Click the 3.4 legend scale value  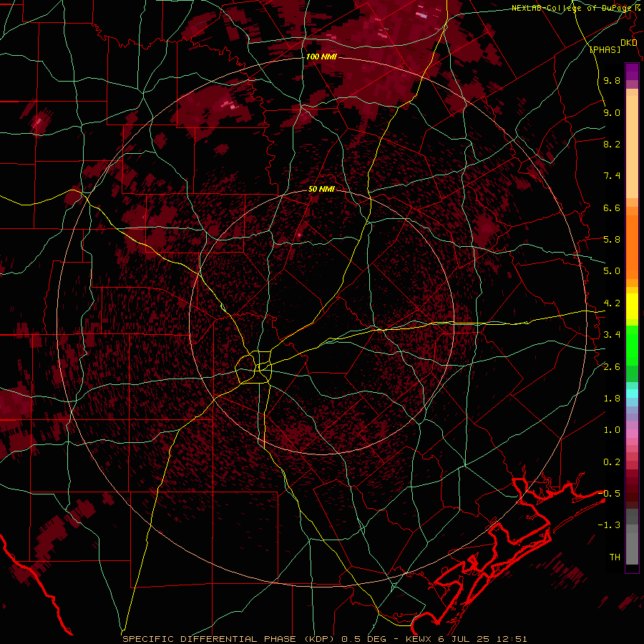[612, 335]
